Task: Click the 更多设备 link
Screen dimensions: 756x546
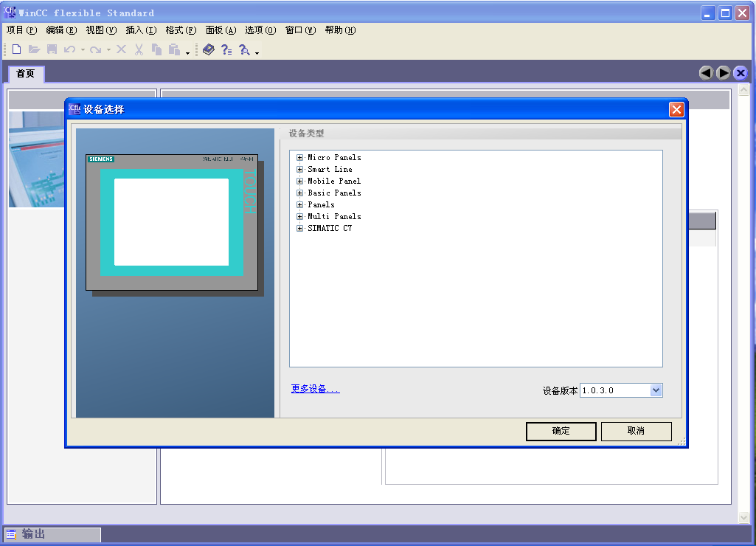Action: click(316, 389)
